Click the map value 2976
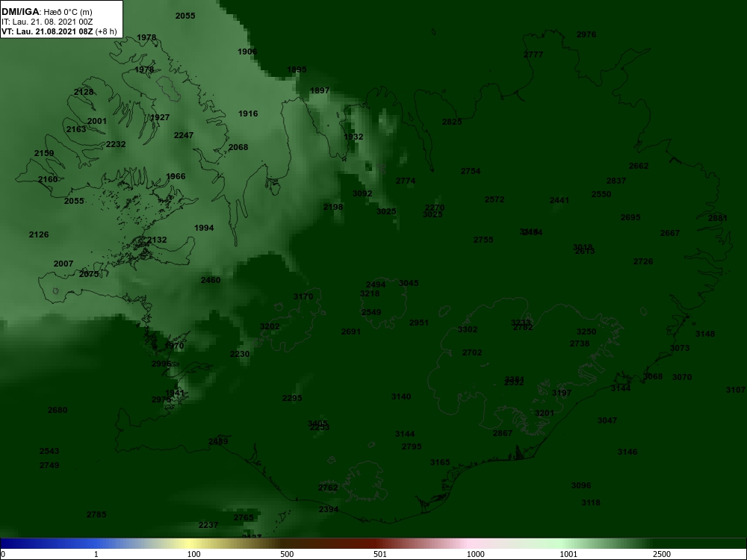 [x=586, y=34]
